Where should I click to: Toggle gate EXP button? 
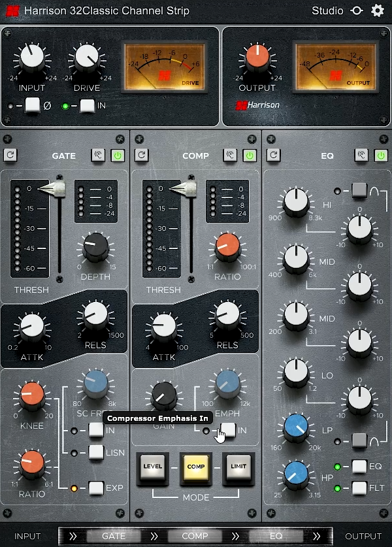click(x=96, y=488)
